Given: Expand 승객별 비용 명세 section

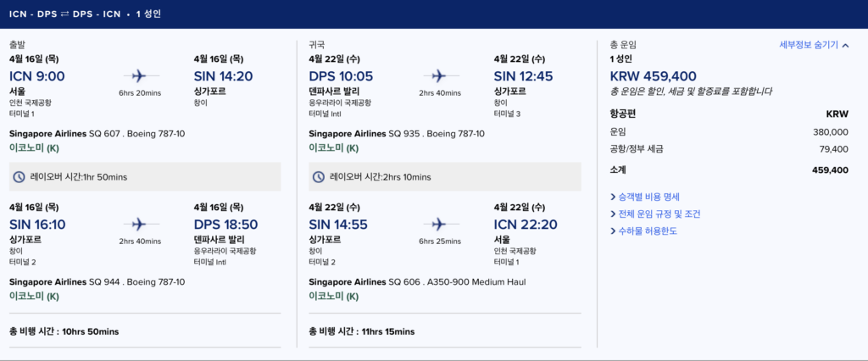Looking at the screenshot, I should [x=644, y=197].
